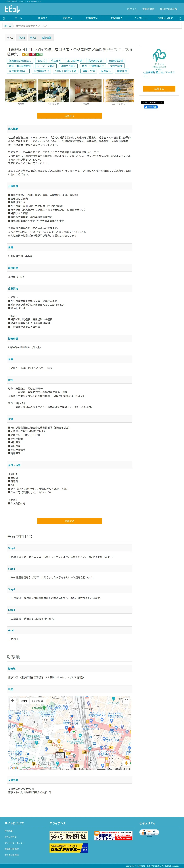The height and width of the screenshot is (868, 184).
Task: Open 会社概要 footer link
Action: (8, 831)
